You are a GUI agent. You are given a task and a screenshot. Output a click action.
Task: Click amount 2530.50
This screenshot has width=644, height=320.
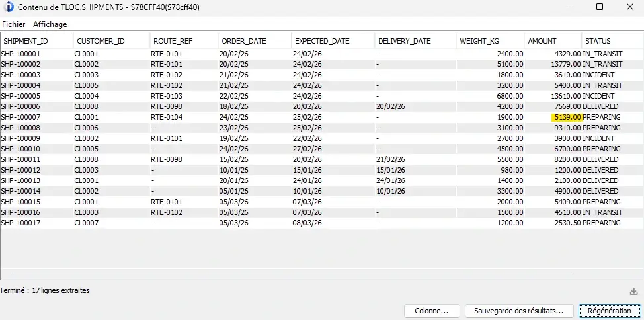567,223
